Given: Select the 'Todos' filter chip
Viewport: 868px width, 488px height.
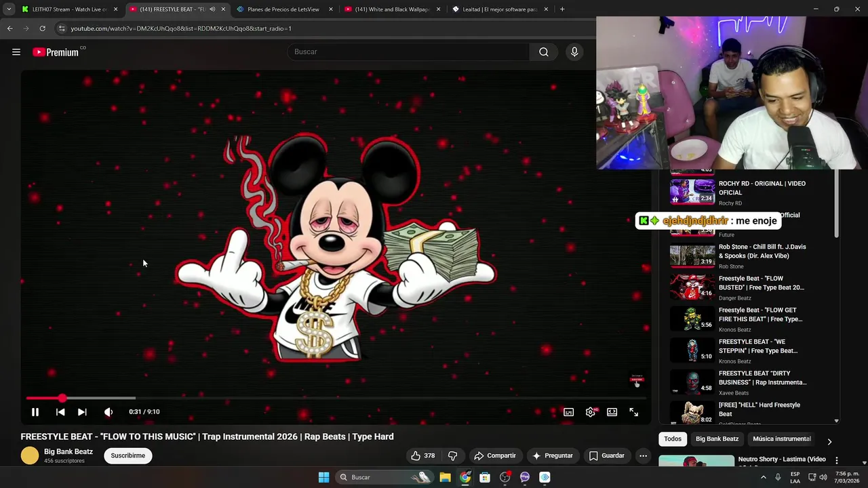Looking at the screenshot, I should pos(673,439).
